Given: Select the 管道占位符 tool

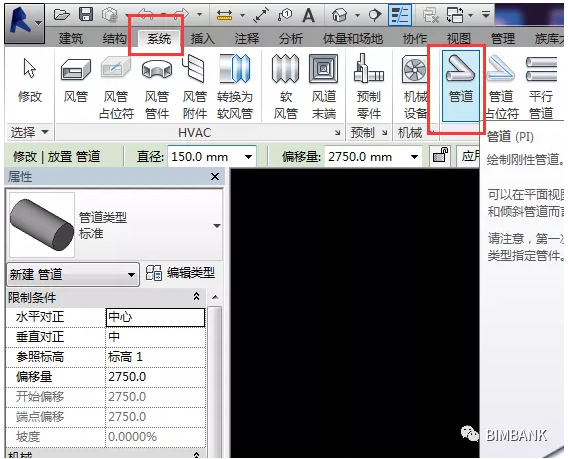Looking at the screenshot, I should (x=501, y=87).
